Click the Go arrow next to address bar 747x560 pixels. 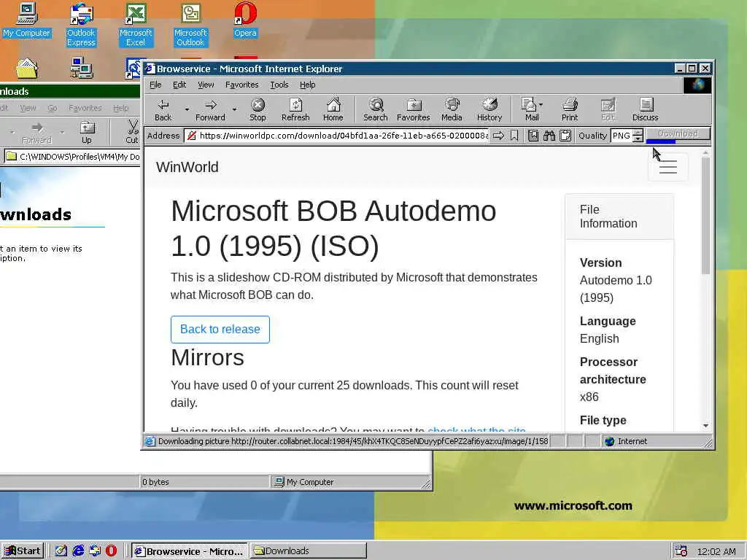pyautogui.click(x=498, y=136)
